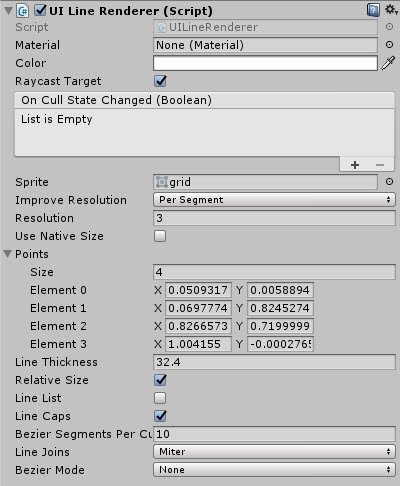Remove listener with the minus button
The width and height of the screenshot is (400, 486).
(380, 165)
